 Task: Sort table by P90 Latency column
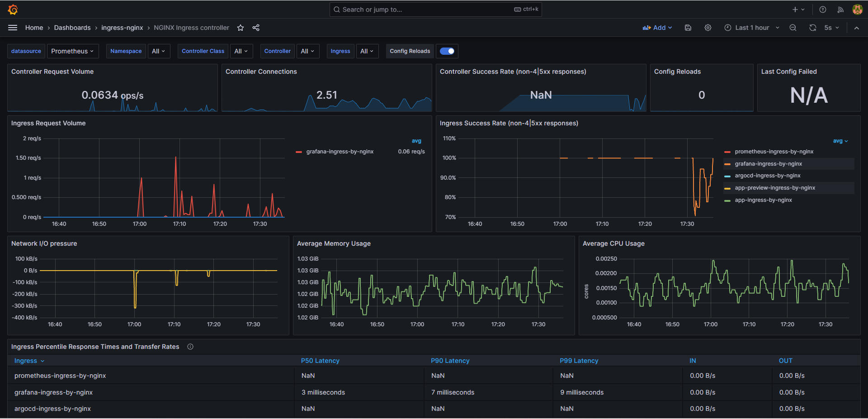tap(450, 361)
